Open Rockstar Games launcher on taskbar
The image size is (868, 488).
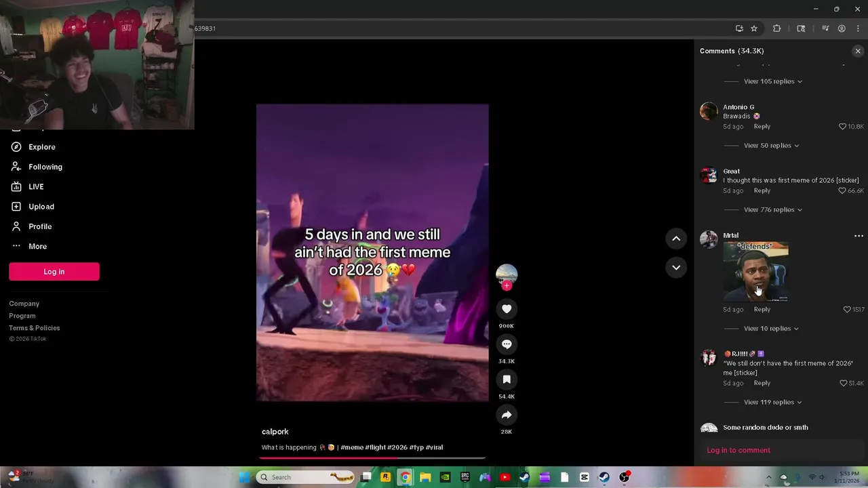385,477
